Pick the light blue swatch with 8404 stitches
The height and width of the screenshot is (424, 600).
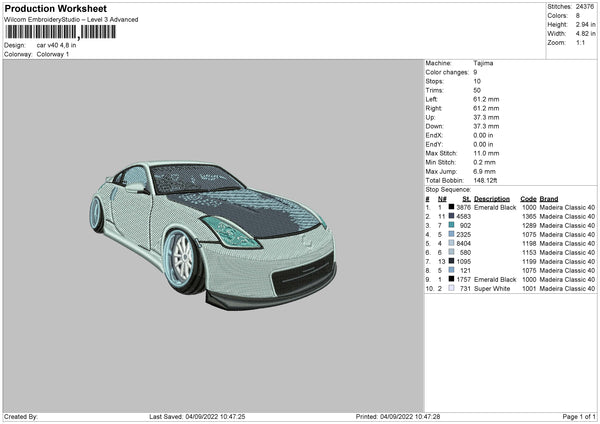pos(452,243)
